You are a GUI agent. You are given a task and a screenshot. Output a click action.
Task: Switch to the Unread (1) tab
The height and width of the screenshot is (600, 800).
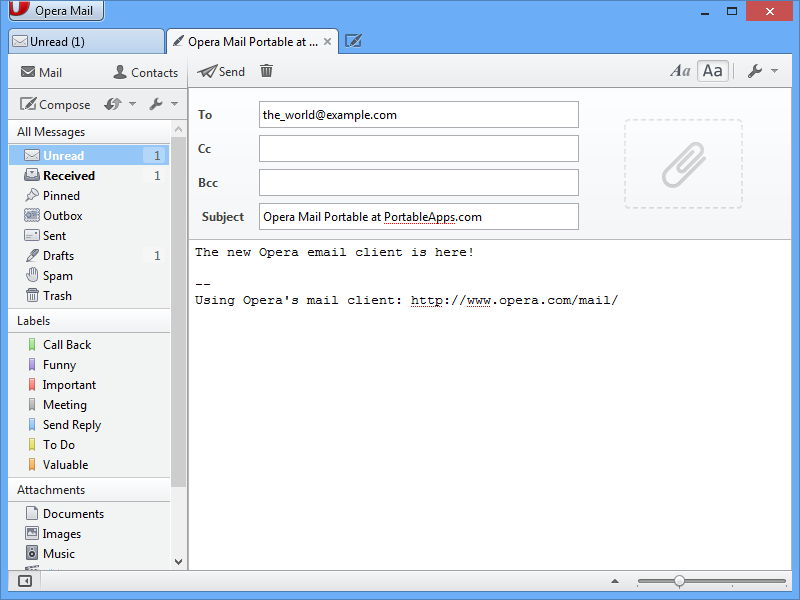[x=86, y=41]
